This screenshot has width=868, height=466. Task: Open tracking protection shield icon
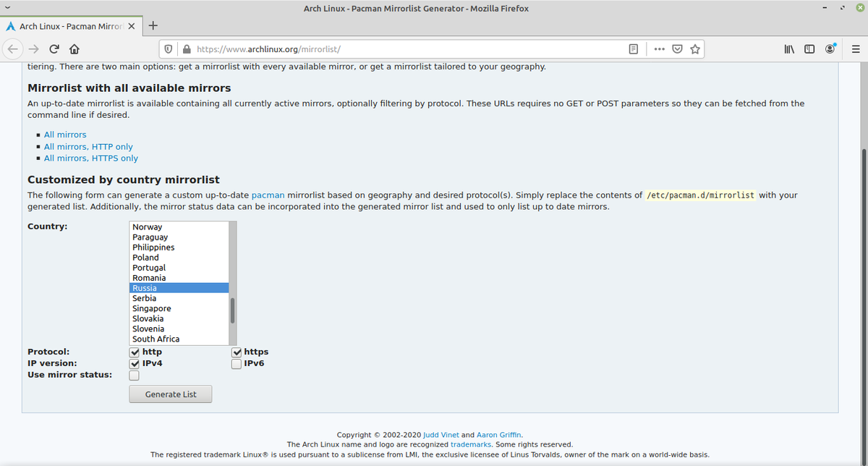(169, 50)
